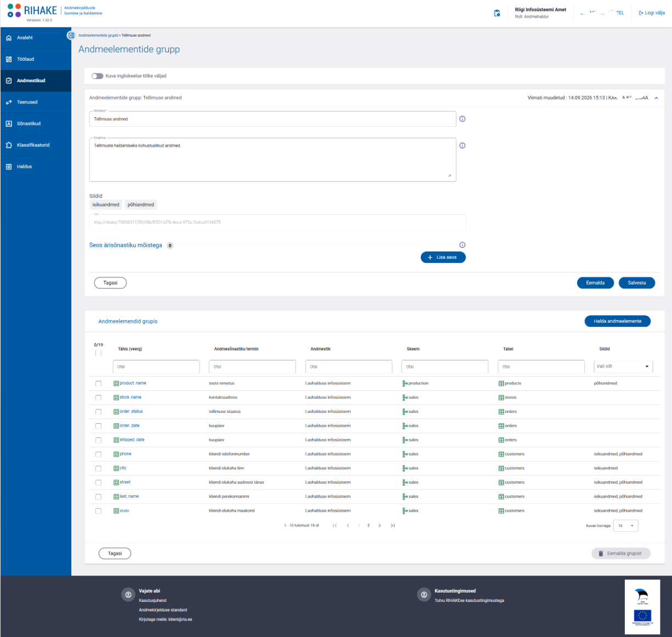This screenshot has width=672, height=637.
Task: Check the order_status row checkbox
Action: coord(98,412)
